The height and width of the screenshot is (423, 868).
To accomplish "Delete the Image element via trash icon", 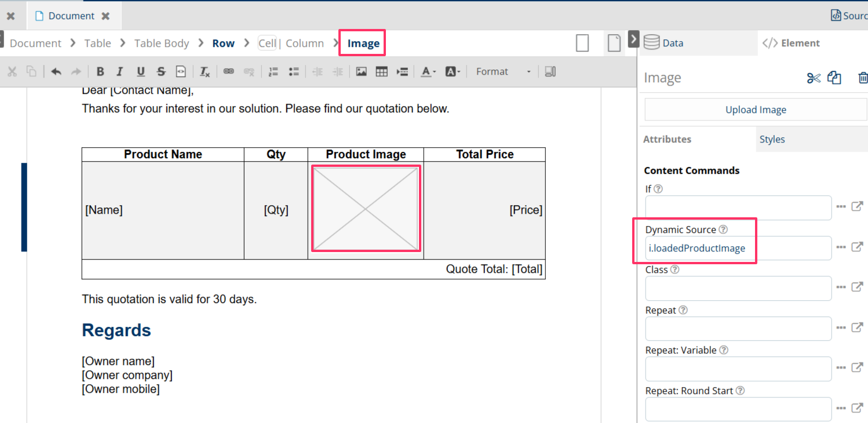I will [863, 78].
